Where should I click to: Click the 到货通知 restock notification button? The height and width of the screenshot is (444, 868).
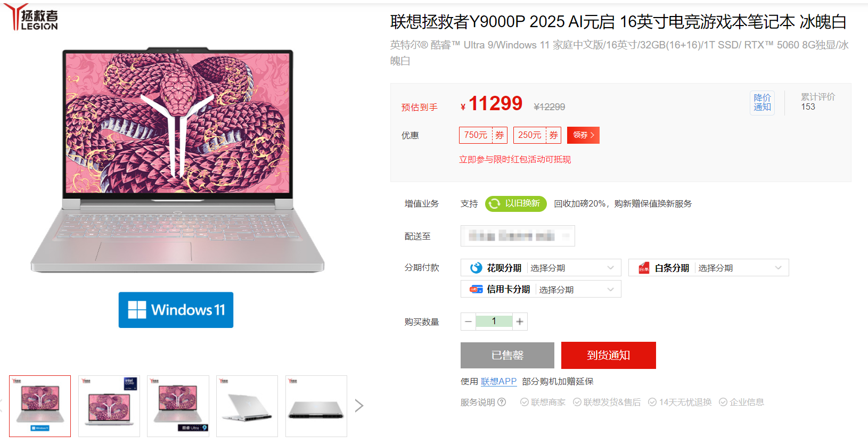(609, 355)
